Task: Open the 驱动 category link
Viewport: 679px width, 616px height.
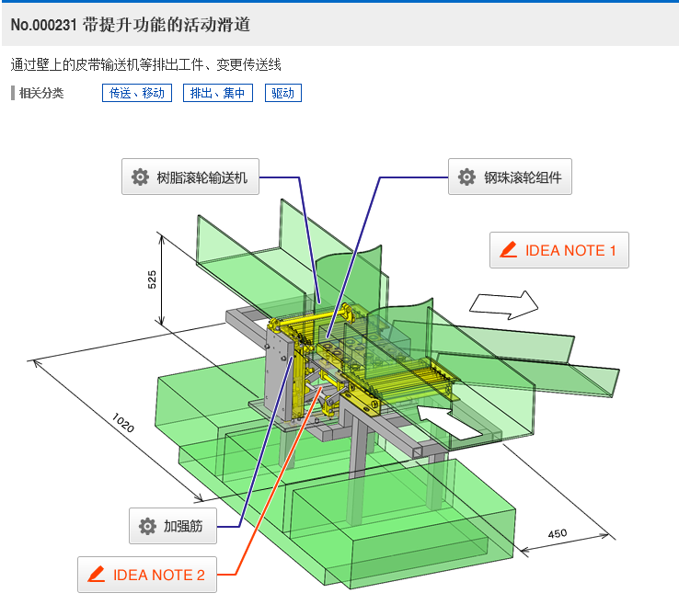Action: 282,93
